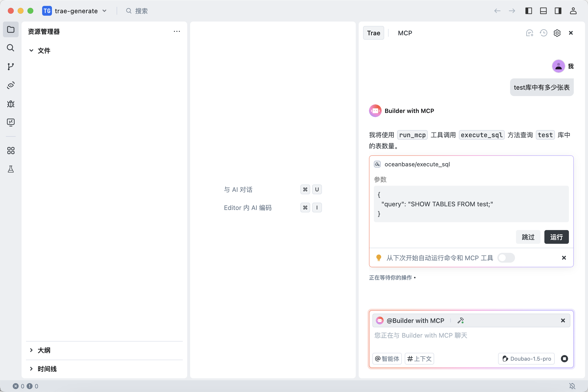Image resolution: width=588 pixels, height=392 pixels.
Task: Click the stop generation button
Action: pyautogui.click(x=564, y=359)
